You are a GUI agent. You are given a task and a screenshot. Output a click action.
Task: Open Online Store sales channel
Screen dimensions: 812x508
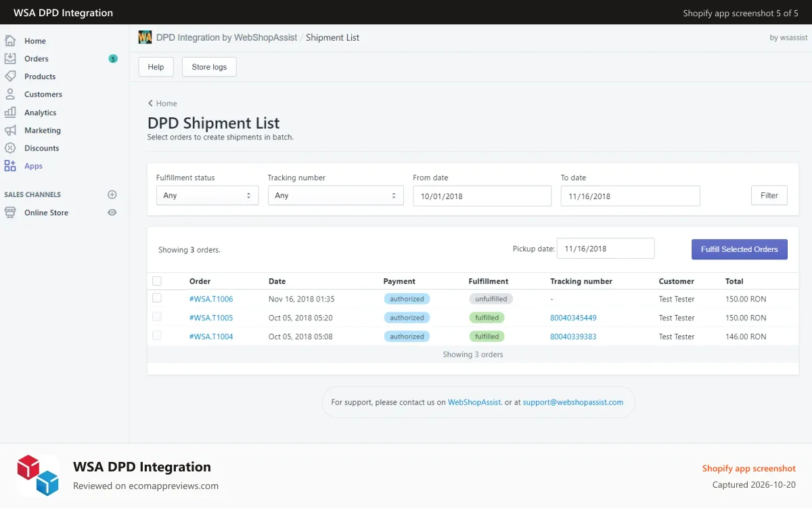tap(46, 213)
